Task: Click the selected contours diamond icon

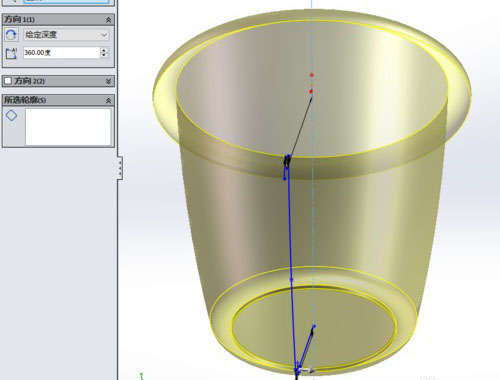Action: point(11,116)
